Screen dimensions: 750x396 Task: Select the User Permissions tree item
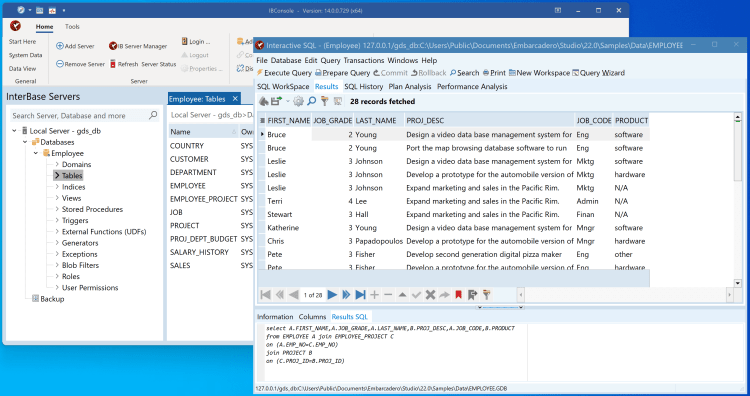tap(90, 288)
